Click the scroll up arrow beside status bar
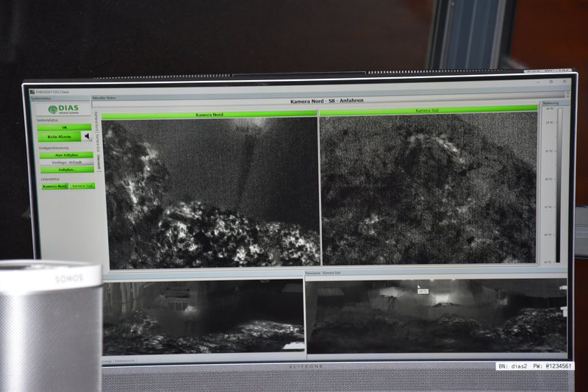 click(567, 93)
